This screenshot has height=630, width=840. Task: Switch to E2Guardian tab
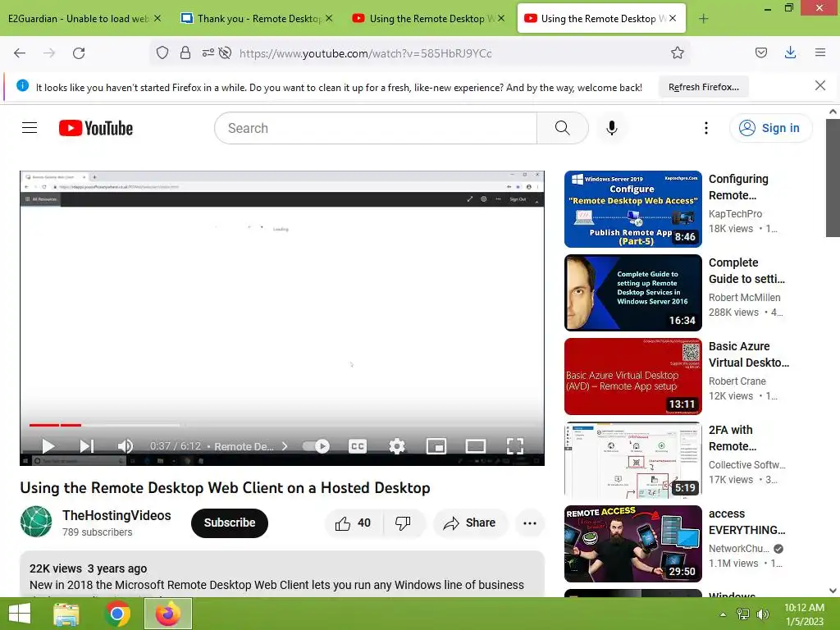[x=78, y=19]
